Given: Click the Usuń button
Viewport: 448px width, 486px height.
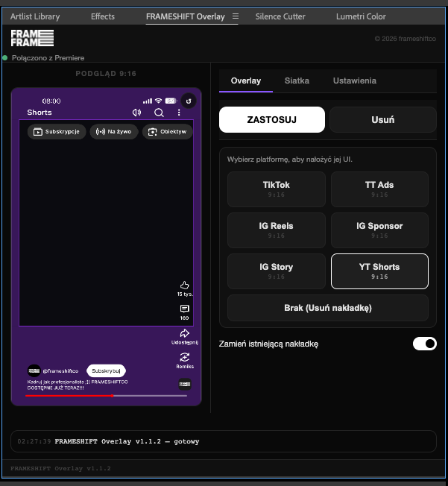Looking at the screenshot, I should (x=383, y=120).
